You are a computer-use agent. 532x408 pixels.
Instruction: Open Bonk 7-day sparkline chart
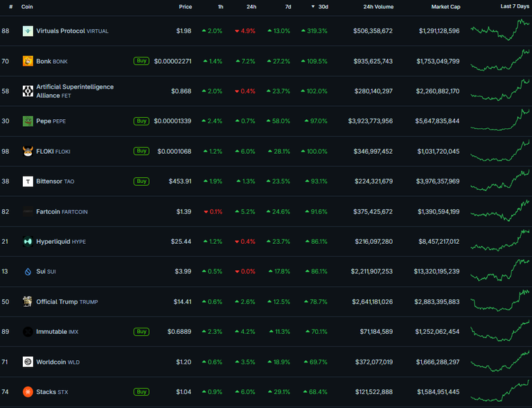499,60
